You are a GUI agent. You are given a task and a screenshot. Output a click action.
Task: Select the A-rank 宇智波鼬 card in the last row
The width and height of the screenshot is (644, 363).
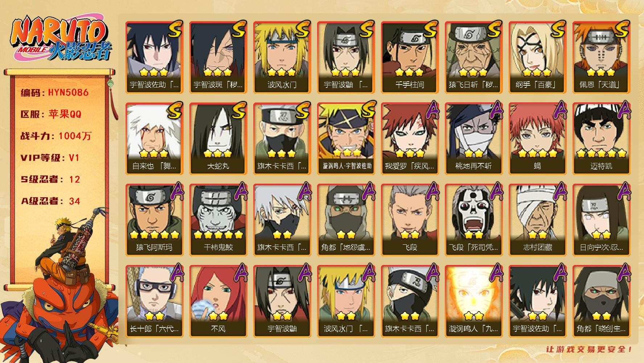pos(282,301)
